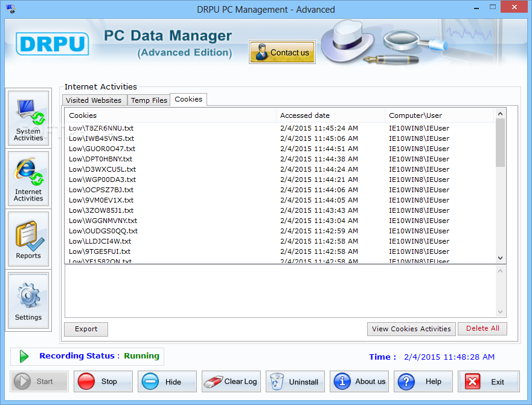Open Internet Activities panel
Screen dimensions: 532x405
tap(28, 179)
